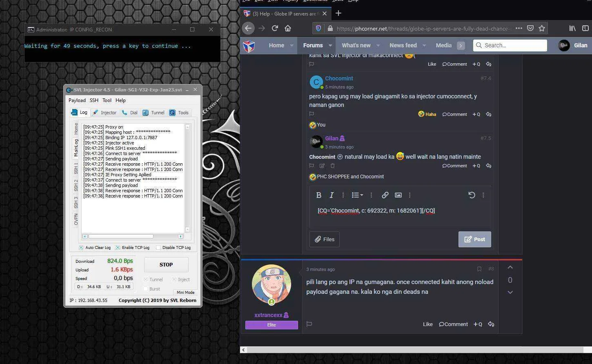Screen dimensions: 592x364
Task: Click xxtrancexx avatar thumbnail
Action: [272, 284]
